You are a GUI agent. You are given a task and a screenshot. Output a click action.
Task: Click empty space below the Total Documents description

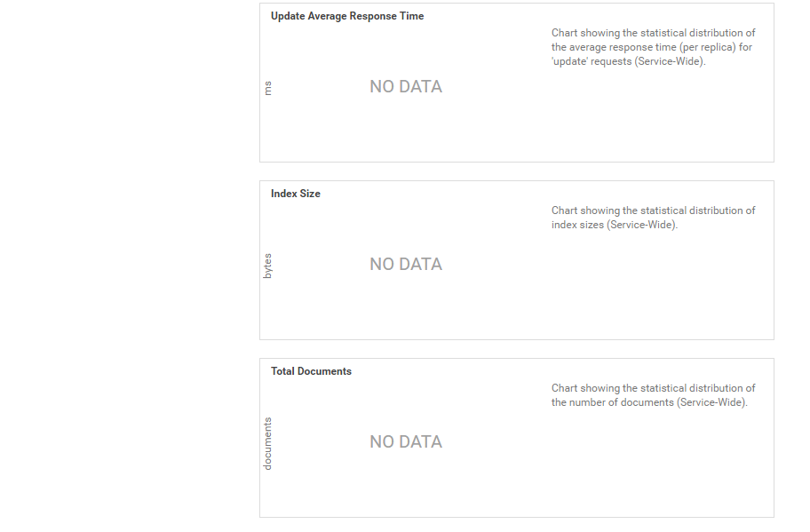click(653, 462)
